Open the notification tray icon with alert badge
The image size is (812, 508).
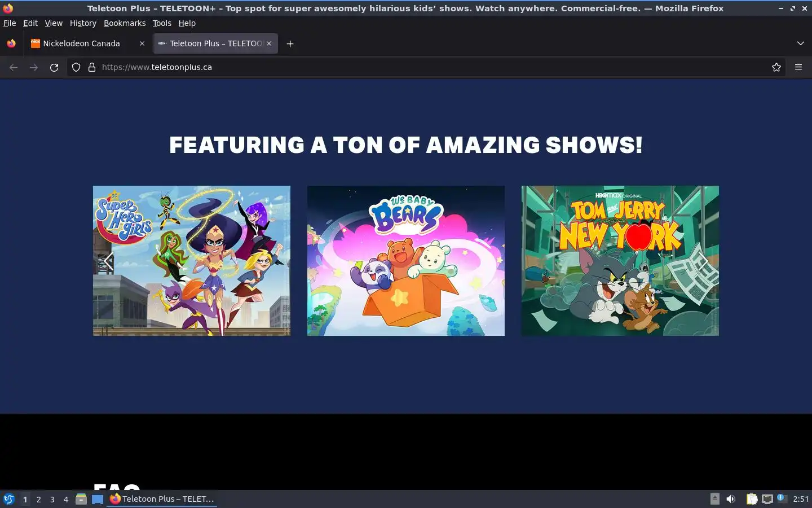(782, 498)
